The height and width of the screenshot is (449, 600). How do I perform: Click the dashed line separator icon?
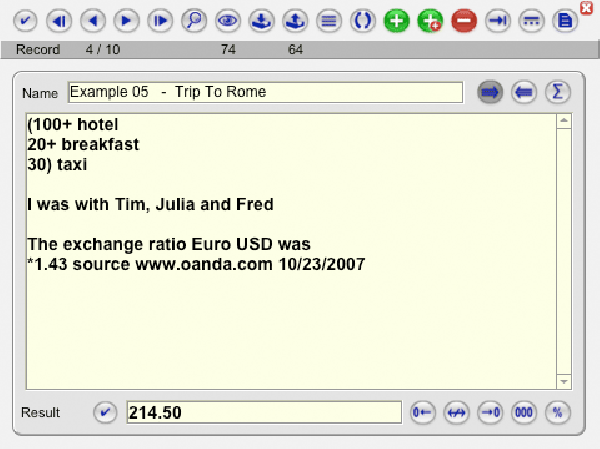click(532, 21)
